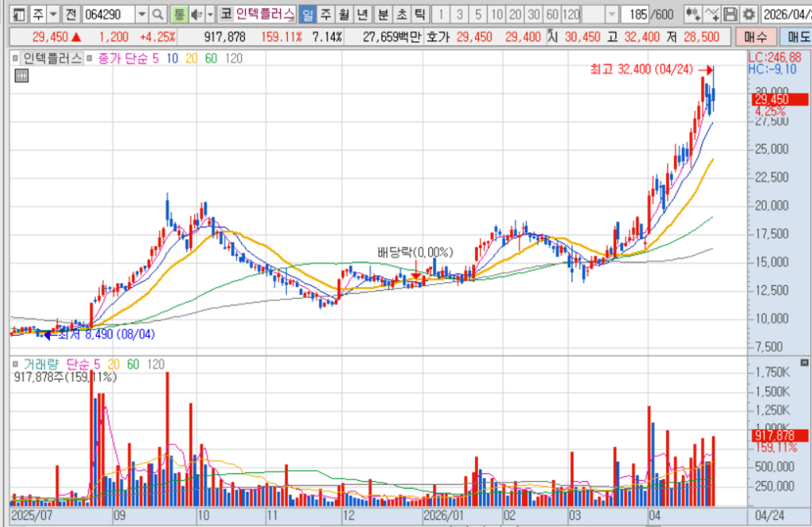Select the 분 minute chart period
The width and height of the screenshot is (812, 527).
click(383, 14)
